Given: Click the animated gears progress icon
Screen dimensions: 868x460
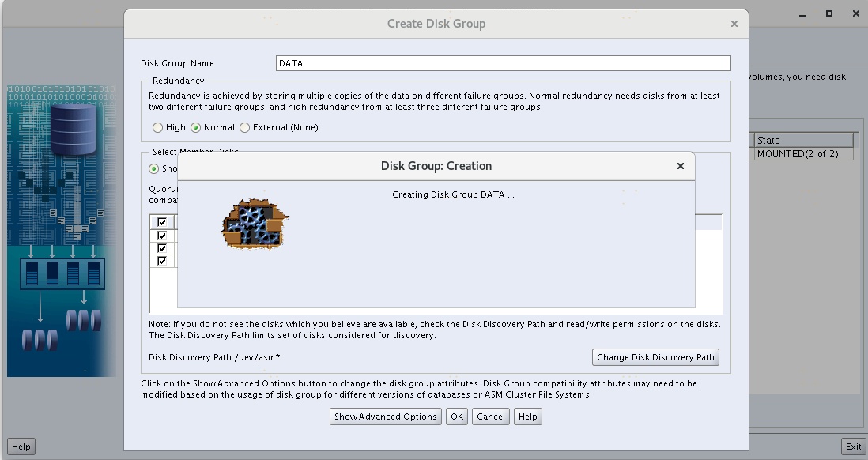Looking at the screenshot, I should (x=253, y=224).
